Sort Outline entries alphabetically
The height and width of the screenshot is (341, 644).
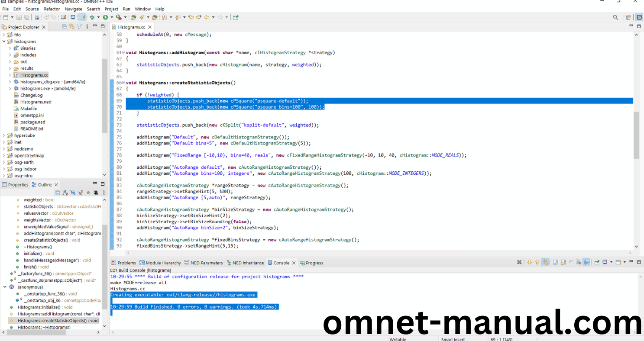(x=65, y=193)
